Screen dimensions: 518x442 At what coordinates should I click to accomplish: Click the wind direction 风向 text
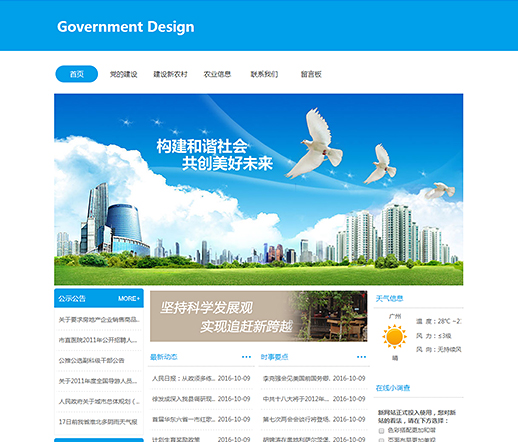[x=438, y=349]
